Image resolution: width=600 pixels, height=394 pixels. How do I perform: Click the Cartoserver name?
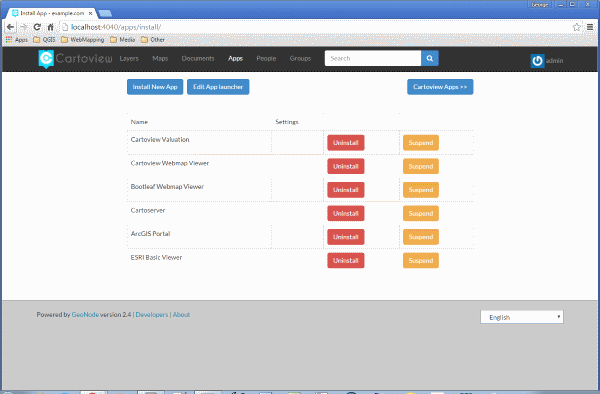tap(148, 210)
